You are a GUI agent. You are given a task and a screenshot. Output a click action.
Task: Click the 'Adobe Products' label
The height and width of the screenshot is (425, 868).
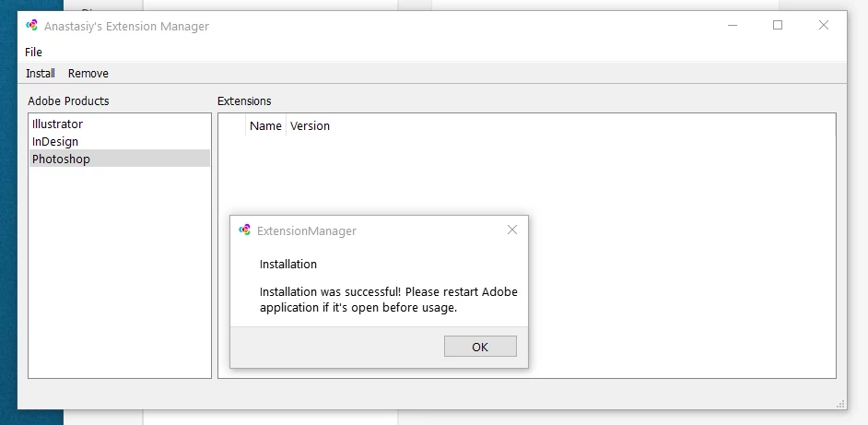click(x=68, y=100)
